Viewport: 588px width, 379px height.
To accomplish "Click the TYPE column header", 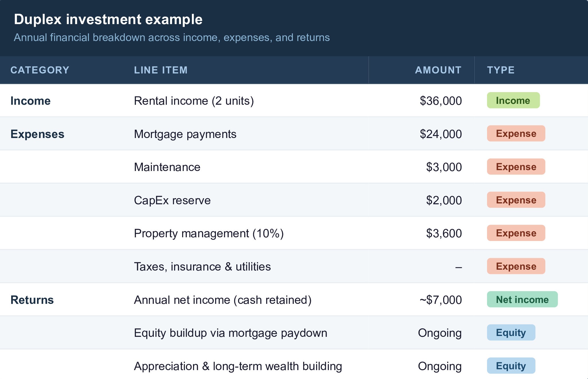I will (501, 70).
